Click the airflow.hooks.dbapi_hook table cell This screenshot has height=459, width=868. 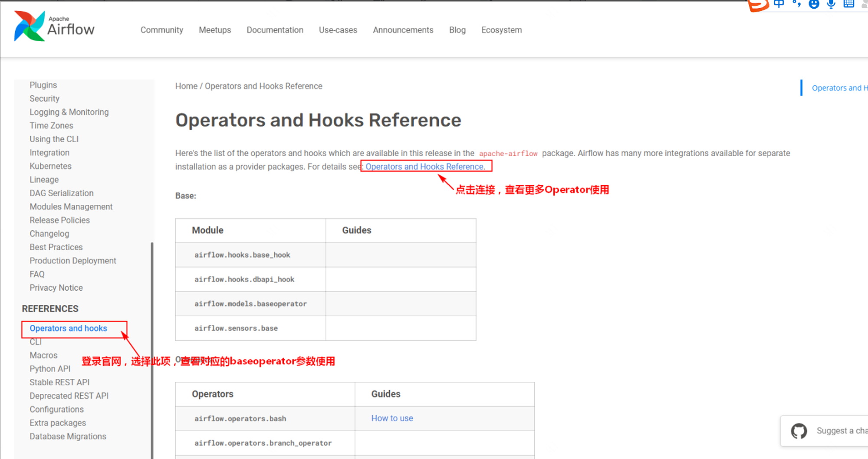pyautogui.click(x=251, y=279)
